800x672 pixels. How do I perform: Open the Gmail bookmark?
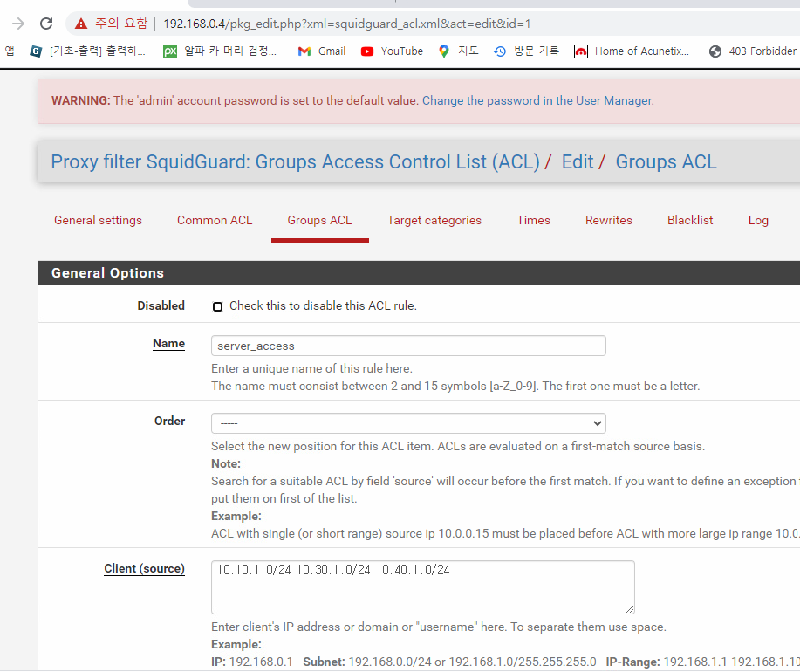click(322, 51)
